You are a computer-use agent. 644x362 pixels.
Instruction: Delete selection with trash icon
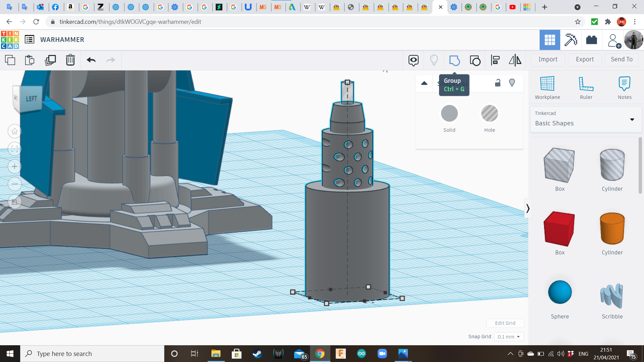(70, 60)
